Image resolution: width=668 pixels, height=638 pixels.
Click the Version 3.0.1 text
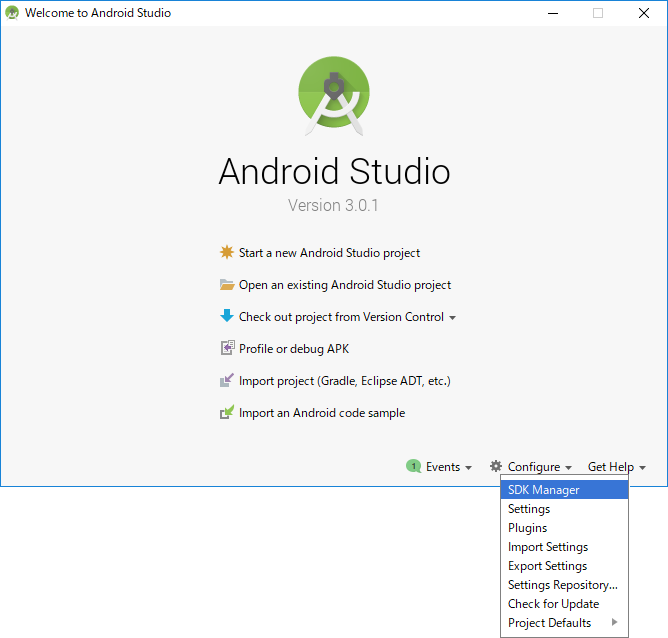click(333, 205)
